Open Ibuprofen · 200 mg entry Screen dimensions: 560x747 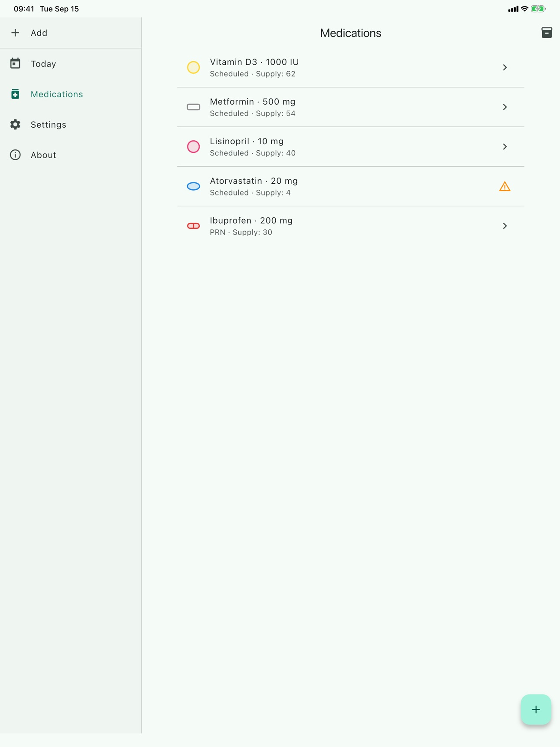350,226
